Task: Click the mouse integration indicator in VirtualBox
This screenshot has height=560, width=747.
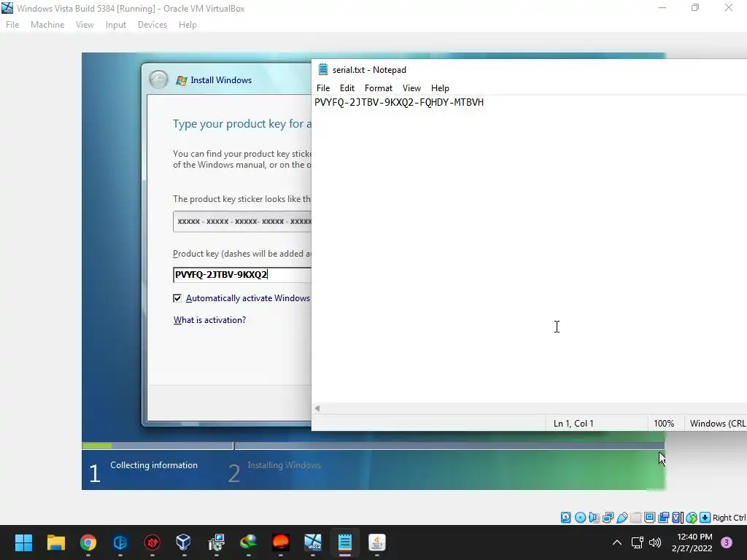Action: (x=692, y=518)
